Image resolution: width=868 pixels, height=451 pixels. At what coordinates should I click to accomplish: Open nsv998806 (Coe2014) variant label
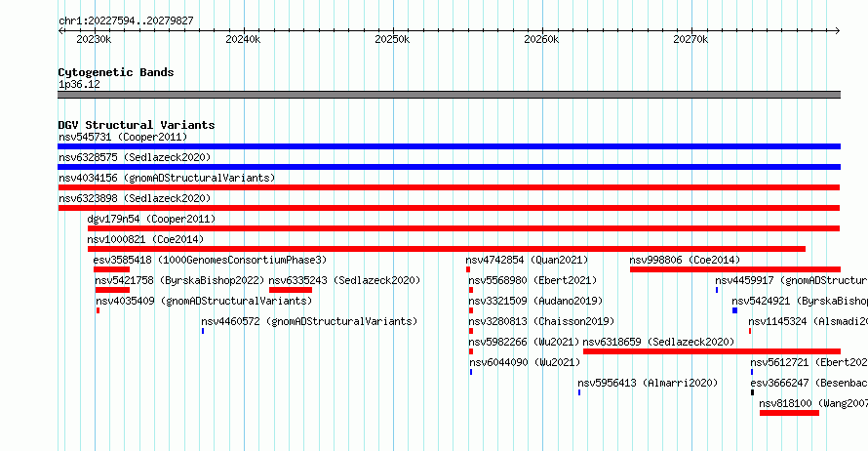(685, 260)
